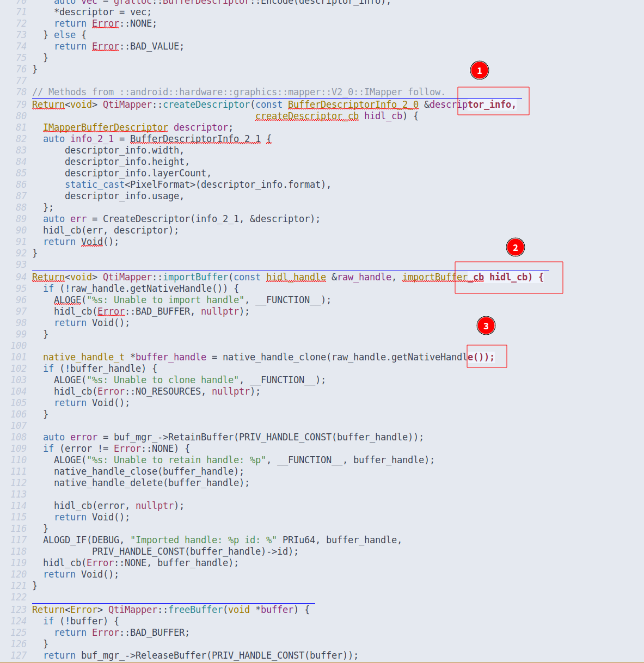Viewport: 644px width, 663px height.
Task: Follow the BufferDescriptorInfo_2_1 link on line 82
Action: coord(195,138)
